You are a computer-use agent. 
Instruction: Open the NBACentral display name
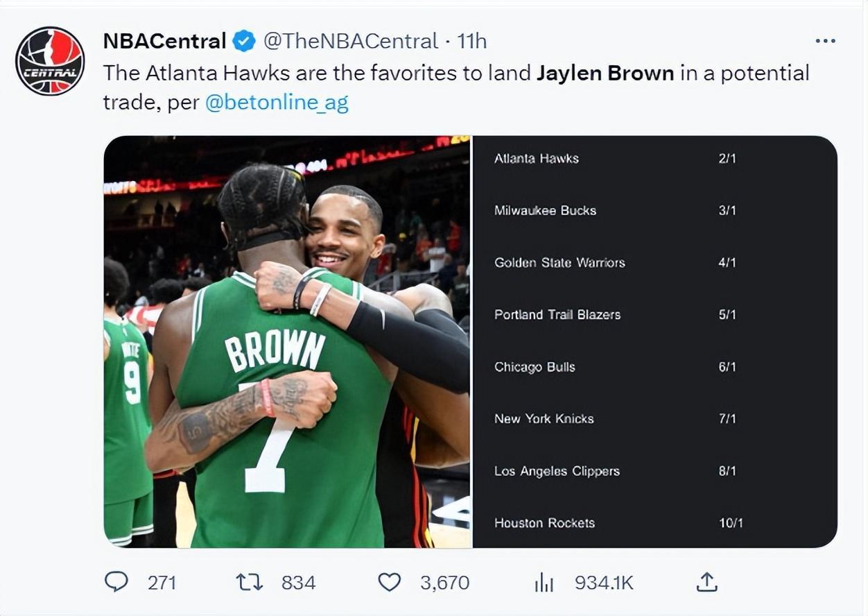(164, 42)
